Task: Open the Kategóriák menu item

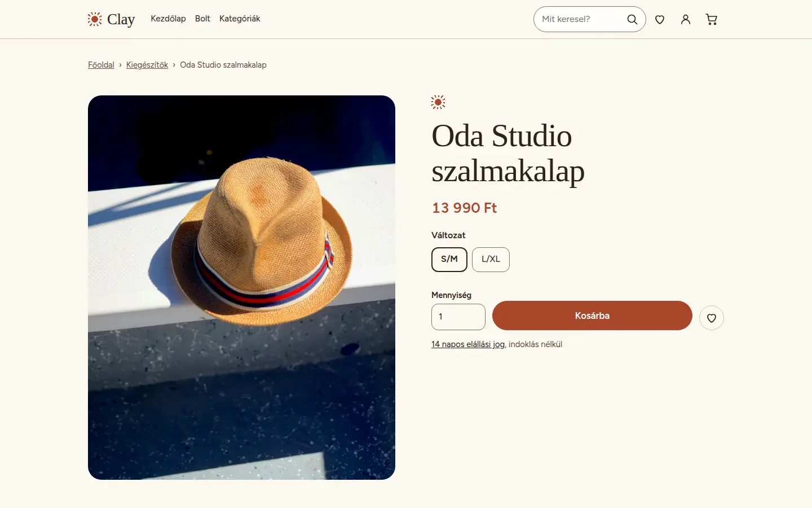Action: tap(240, 19)
